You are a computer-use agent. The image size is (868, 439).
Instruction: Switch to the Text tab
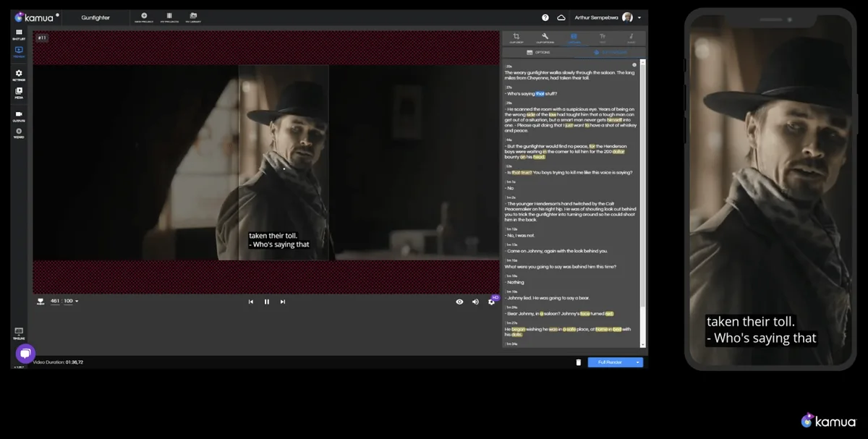tap(603, 38)
